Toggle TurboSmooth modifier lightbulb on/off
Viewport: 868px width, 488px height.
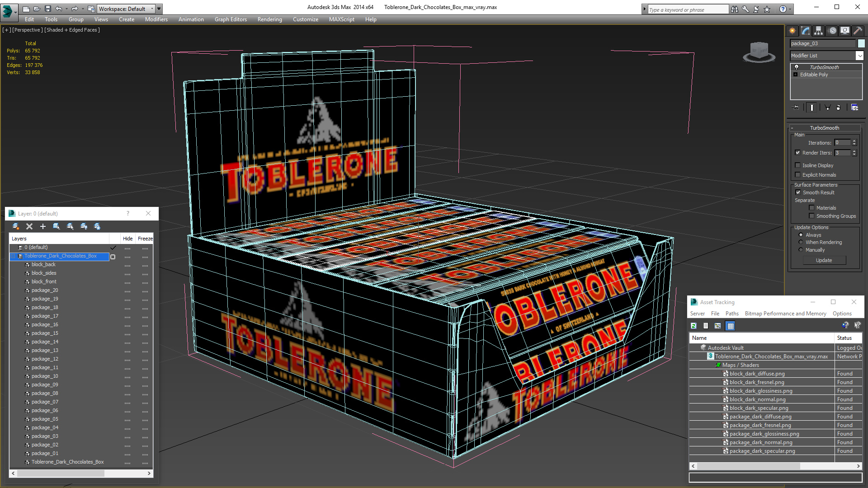tap(796, 67)
